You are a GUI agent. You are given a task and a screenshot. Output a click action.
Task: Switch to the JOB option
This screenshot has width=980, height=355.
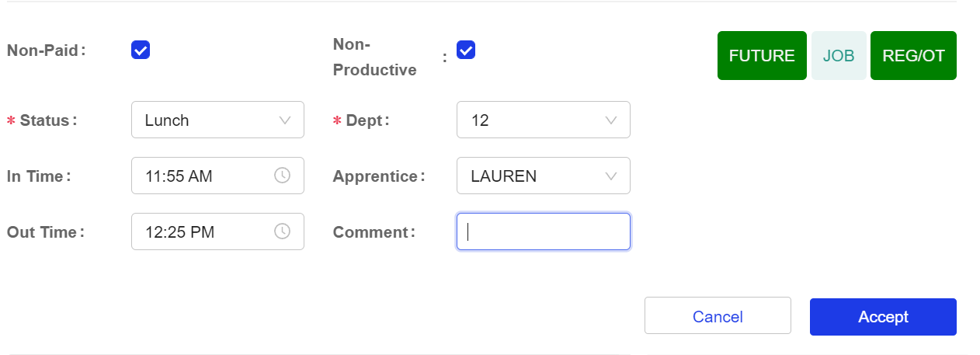[x=839, y=56]
